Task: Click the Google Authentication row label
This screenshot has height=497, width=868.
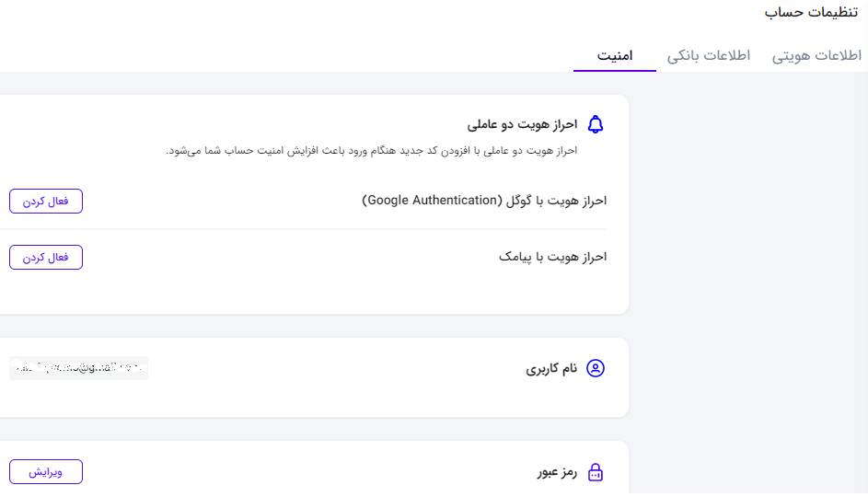Action: (x=484, y=201)
